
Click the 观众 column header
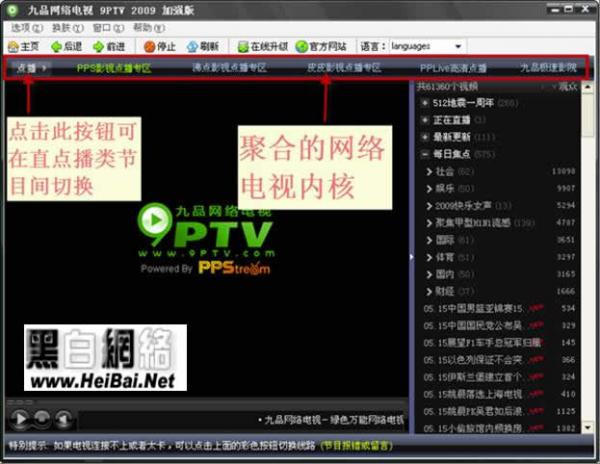click(x=566, y=87)
